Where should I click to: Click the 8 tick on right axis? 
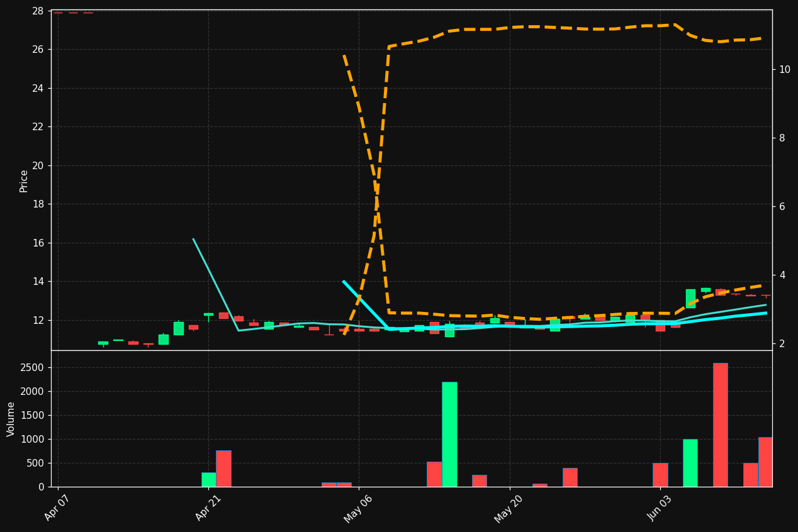point(782,138)
